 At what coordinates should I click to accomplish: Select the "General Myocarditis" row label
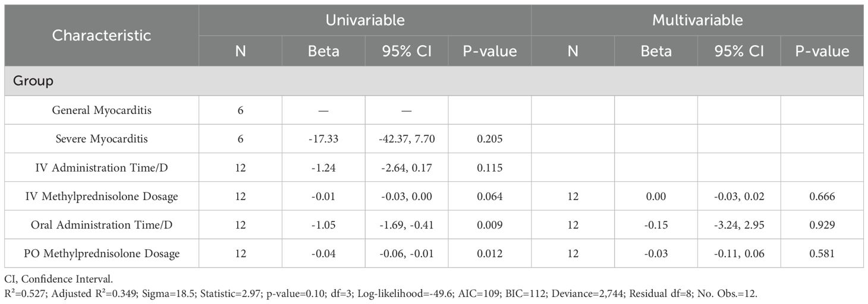pos(102,110)
